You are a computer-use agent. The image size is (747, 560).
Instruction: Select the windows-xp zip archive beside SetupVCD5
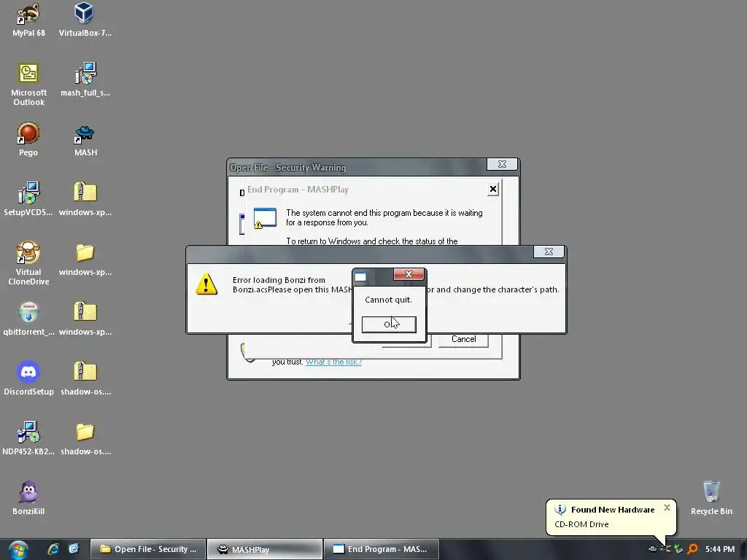click(85, 198)
